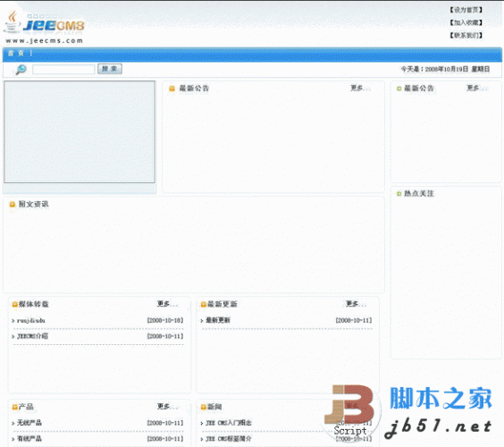504x447 pixels.
Task: Click the 媒体转载 section heading
Action: [33, 304]
